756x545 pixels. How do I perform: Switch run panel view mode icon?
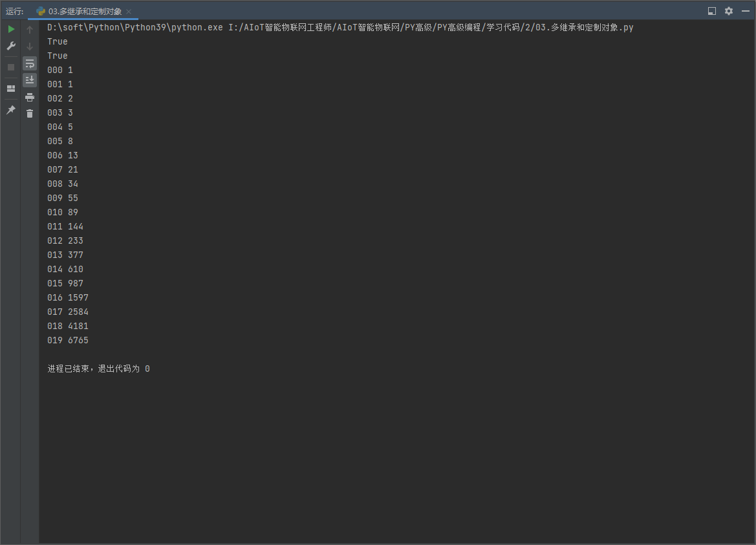711,10
